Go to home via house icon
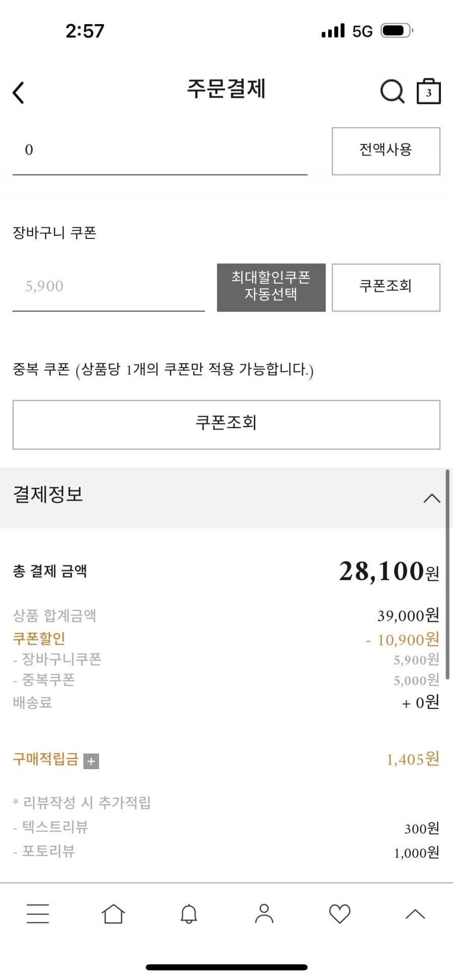The image size is (453, 980). coord(113,914)
